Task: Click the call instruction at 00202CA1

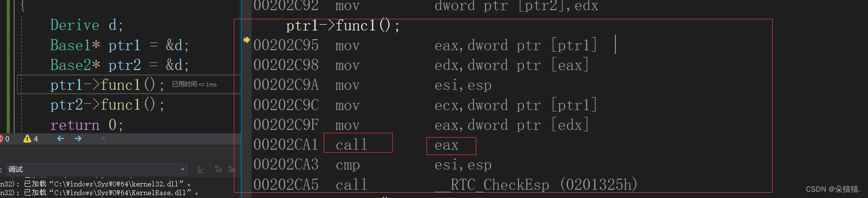Action: (x=351, y=144)
